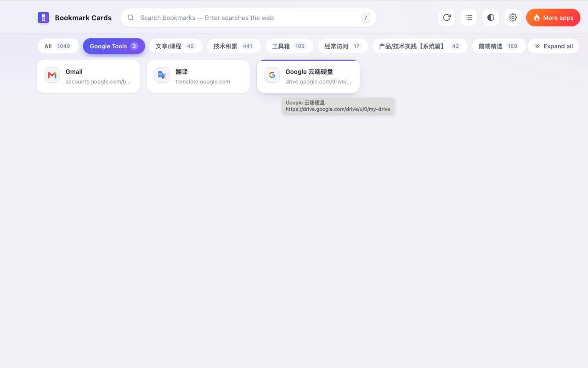Viewport: 588px width, 368px height.
Task: Select the Google Tools tab
Action: tap(114, 46)
